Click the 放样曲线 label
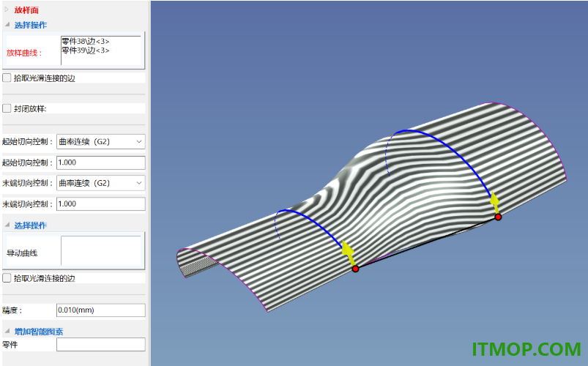 click(x=24, y=53)
